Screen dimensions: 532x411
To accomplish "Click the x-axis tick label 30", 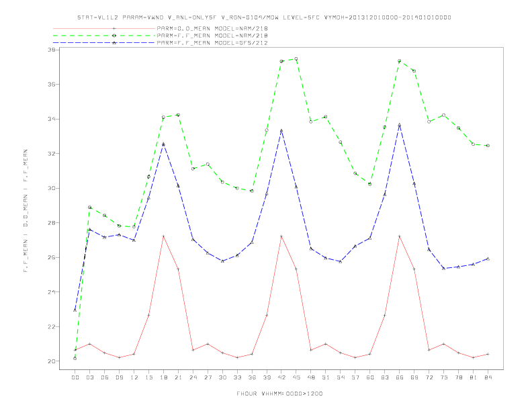I will tap(222, 377).
